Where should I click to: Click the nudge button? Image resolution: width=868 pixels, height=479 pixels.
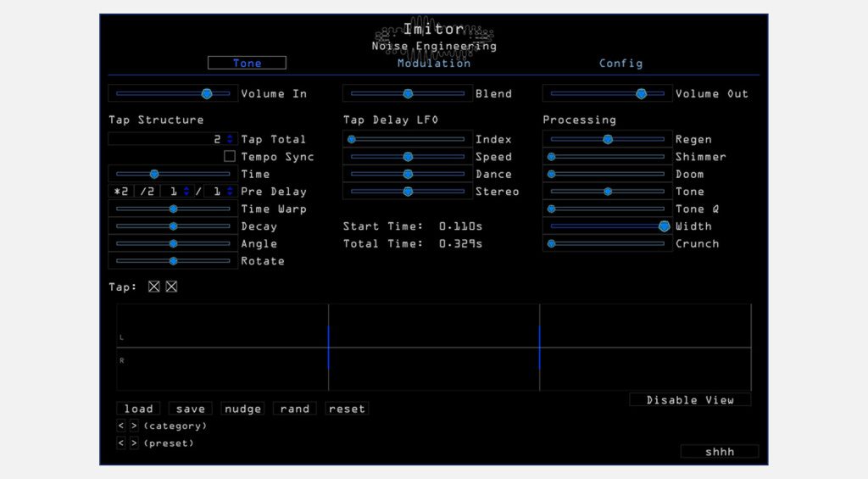tap(242, 409)
